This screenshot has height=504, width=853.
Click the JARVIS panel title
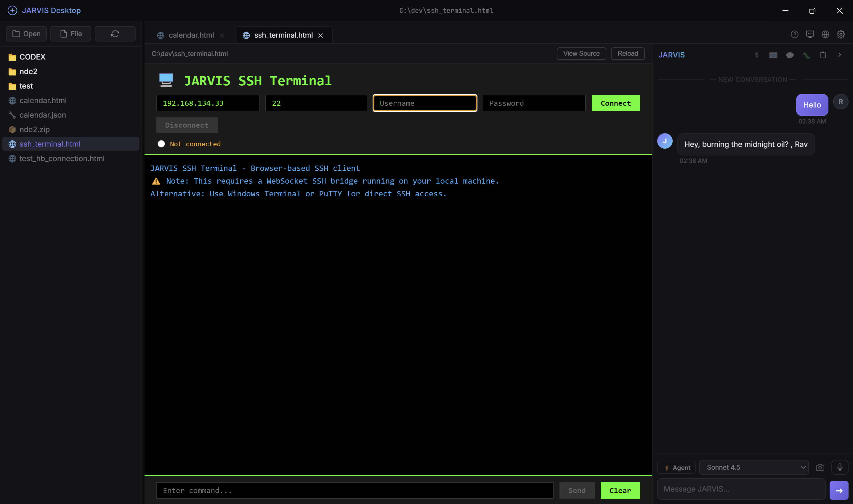[x=672, y=55]
